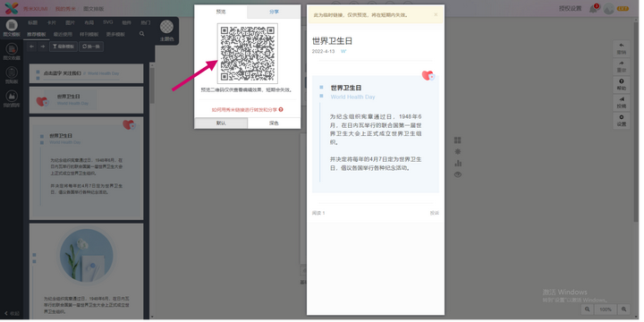The image size is (644, 322).
Task: Select the circular tulip photo template
Action: coord(86,271)
